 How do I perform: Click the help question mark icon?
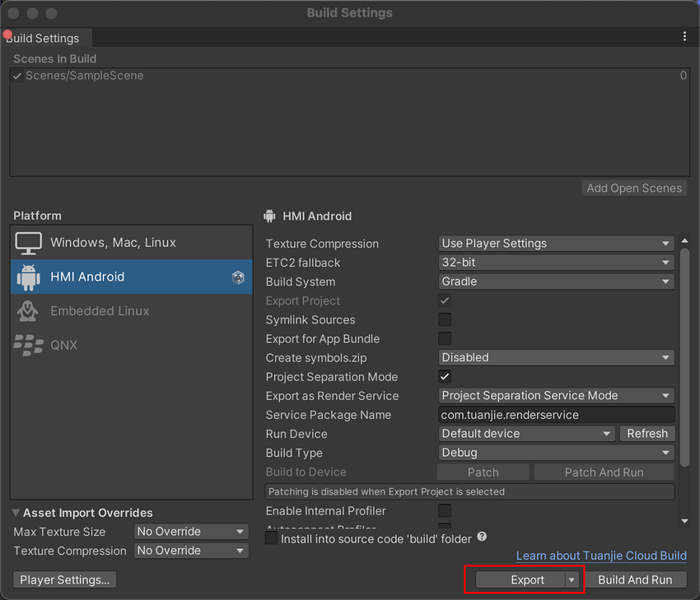[x=482, y=537]
